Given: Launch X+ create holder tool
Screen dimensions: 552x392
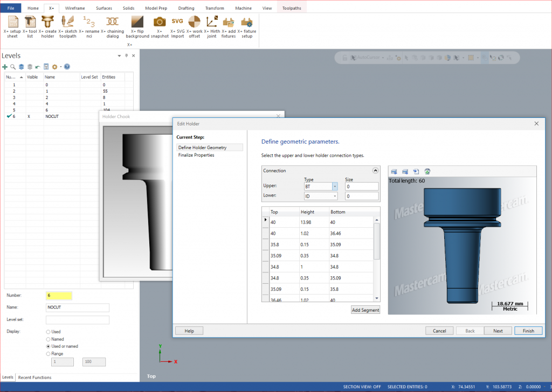Looking at the screenshot, I should tap(48, 23).
